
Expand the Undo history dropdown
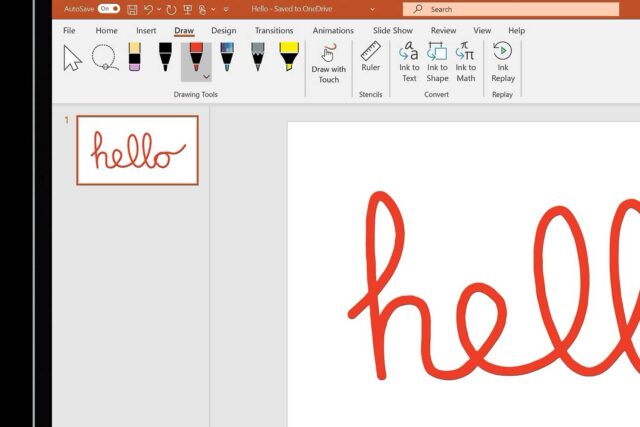[159, 9]
